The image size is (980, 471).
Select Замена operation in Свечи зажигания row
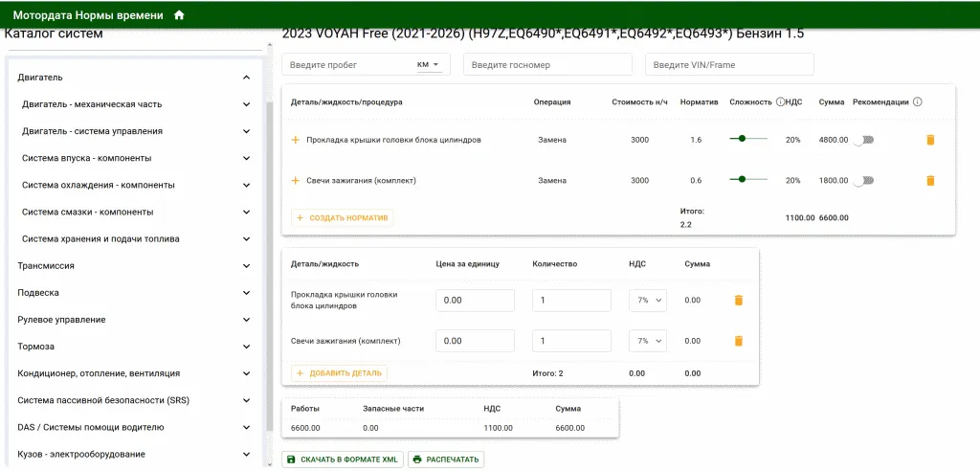point(552,181)
